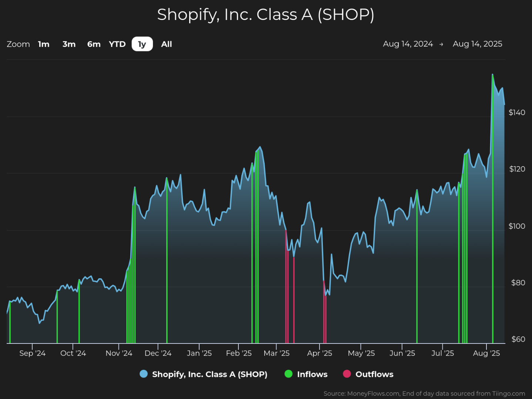The width and height of the screenshot is (532, 399).
Task: Click the Dec '24 axis label
Action: pyautogui.click(x=158, y=353)
